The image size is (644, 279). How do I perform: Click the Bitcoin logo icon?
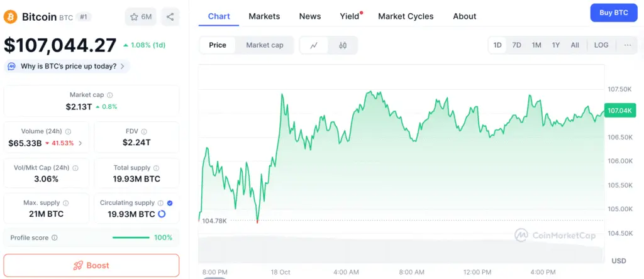(10, 17)
